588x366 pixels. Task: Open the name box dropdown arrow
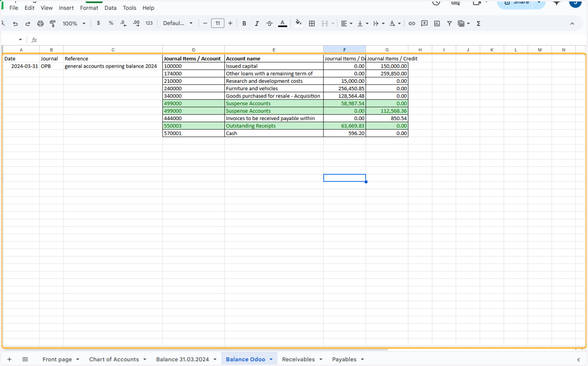coord(20,40)
